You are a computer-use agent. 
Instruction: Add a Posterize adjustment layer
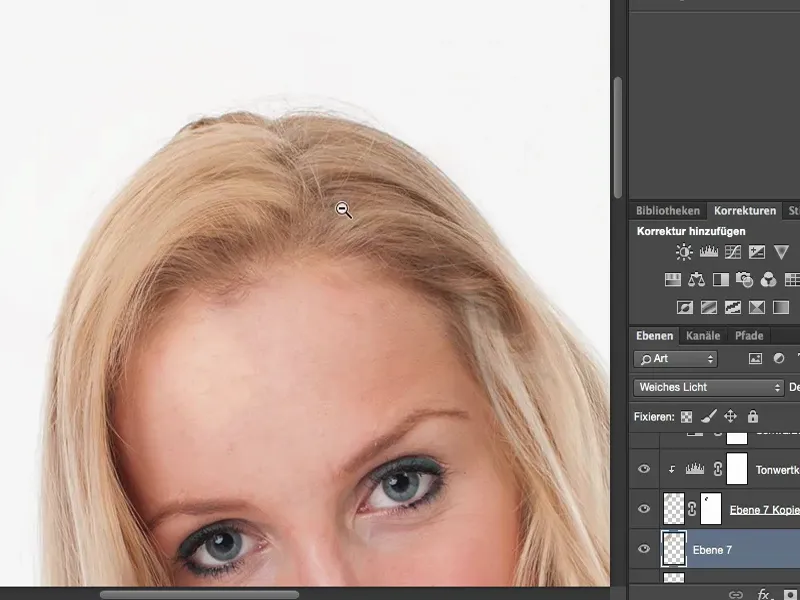click(709, 307)
